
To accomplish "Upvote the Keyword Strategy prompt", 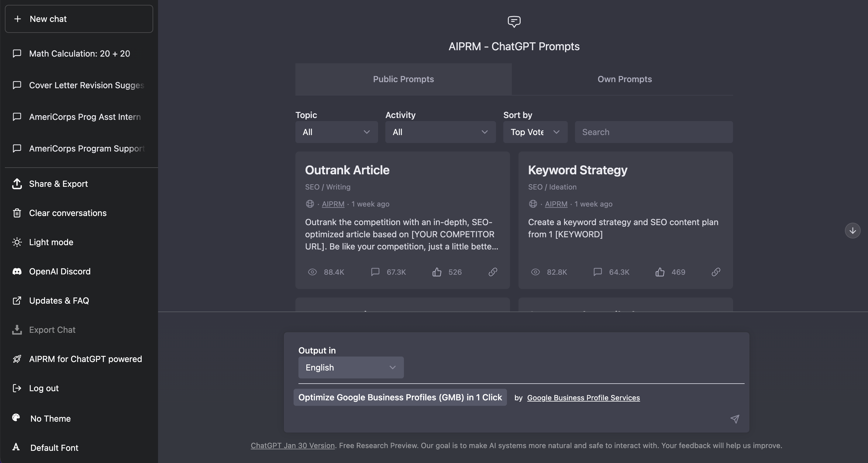I will pyautogui.click(x=660, y=272).
